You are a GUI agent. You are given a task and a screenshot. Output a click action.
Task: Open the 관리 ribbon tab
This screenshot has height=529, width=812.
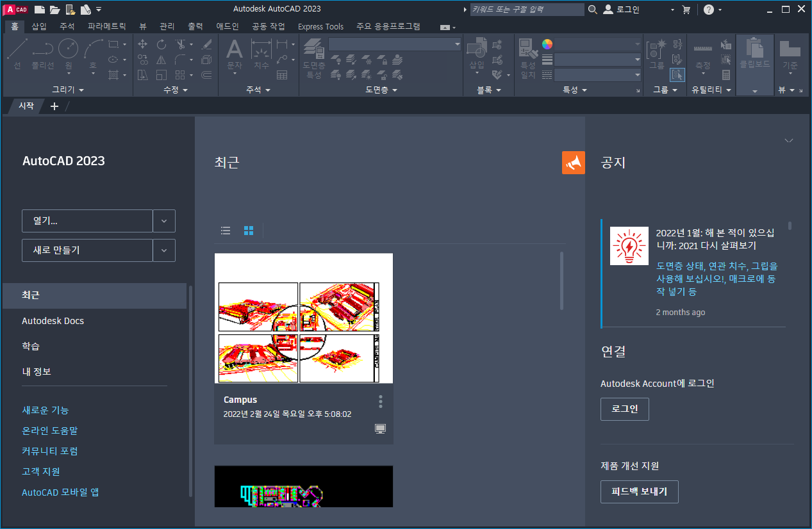pos(167,26)
